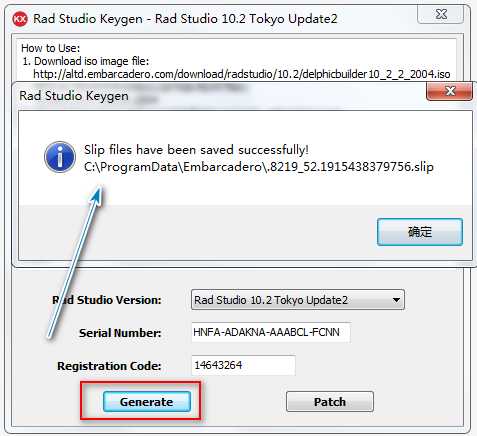Click the Generate button
477x436 pixels.
pos(147,402)
